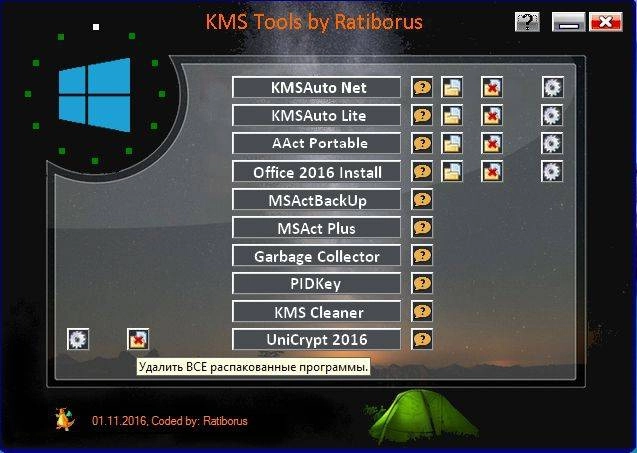This screenshot has height=453, width=637.
Task: Show help bubble for Office 2016 Install
Action: [x=422, y=171]
